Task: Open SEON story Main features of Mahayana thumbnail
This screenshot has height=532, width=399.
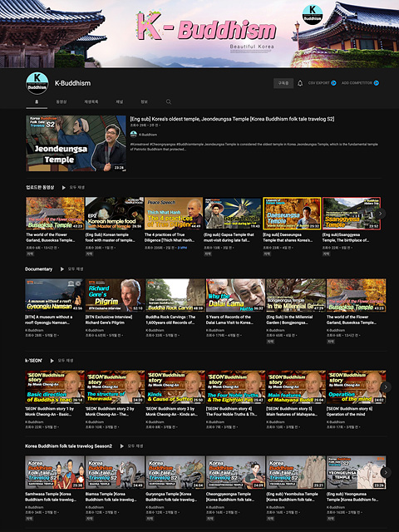Action: click(296, 387)
